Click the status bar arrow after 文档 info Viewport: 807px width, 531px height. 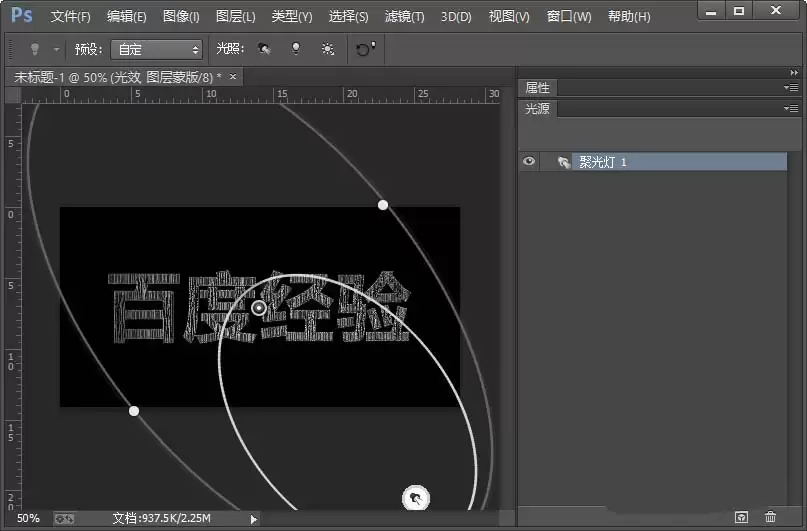click(x=253, y=519)
